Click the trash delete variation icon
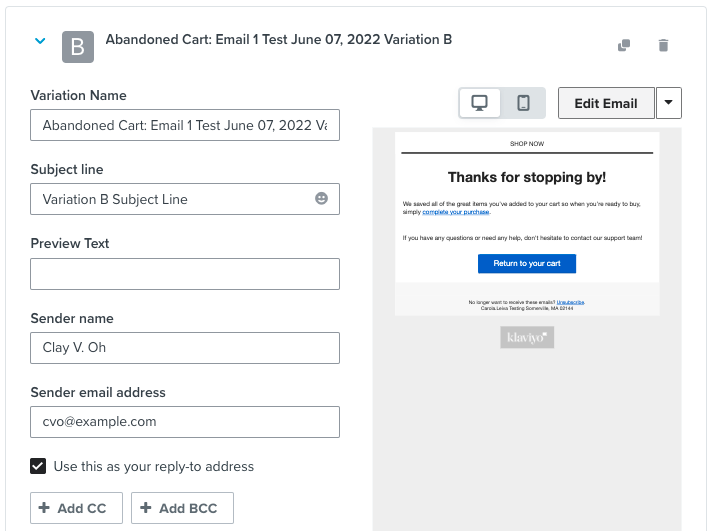713x531 pixels. 663,45
